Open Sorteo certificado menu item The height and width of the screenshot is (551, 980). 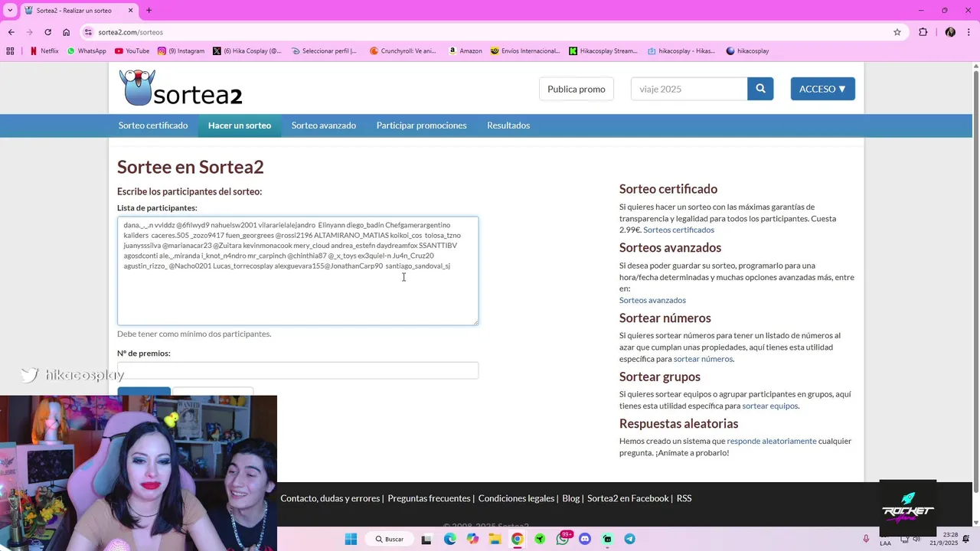pyautogui.click(x=153, y=126)
